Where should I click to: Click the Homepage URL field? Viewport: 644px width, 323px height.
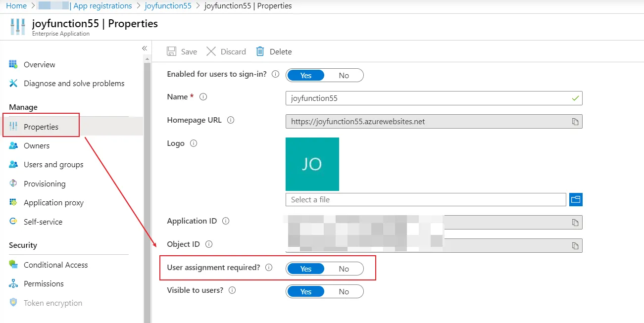(x=434, y=121)
